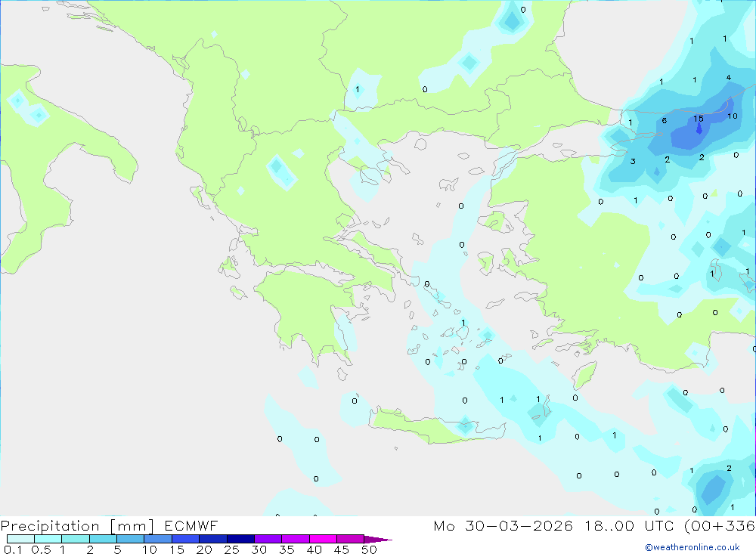This screenshot has height=554, width=756.
Task: Click the "Mo 30-03-2026" date text
Action: [x=503, y=525]
